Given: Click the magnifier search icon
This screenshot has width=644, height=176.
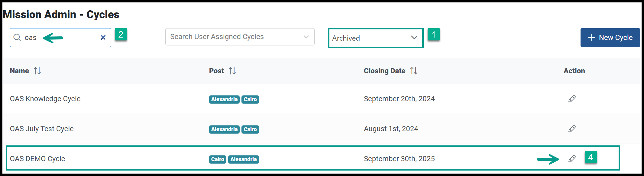Looking at the screenshot, I should 17,38.
